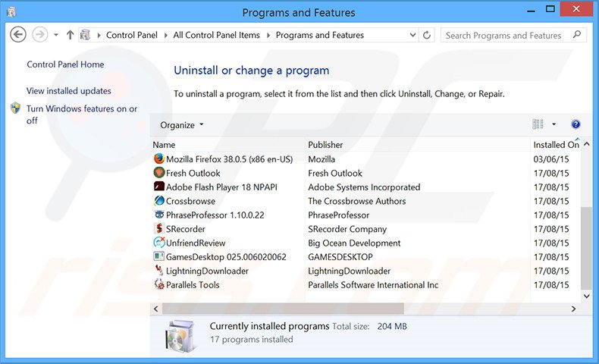Viewport: 599px width, 364px height.
Task: Click the change view icon
Action: [538, 124]
